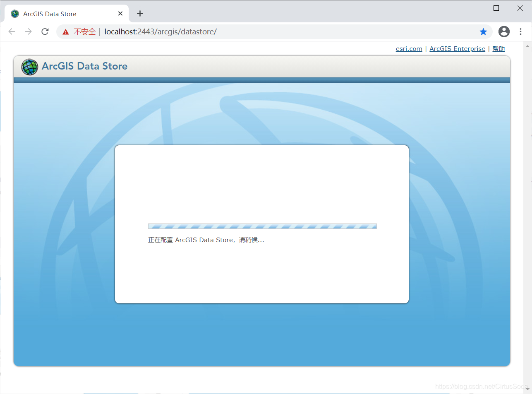This screenshot has height=394, width=532.
Task: Click the blue bookmark star icon
Action: tap(483, 31)
